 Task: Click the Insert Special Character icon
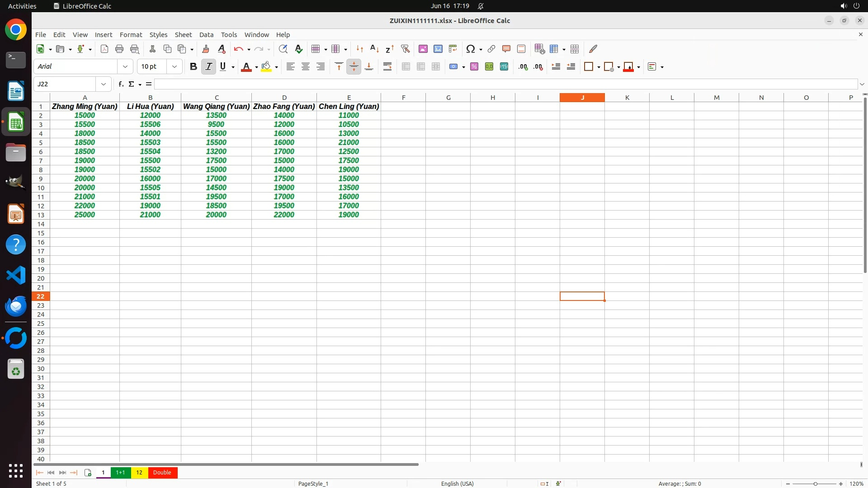470,49
